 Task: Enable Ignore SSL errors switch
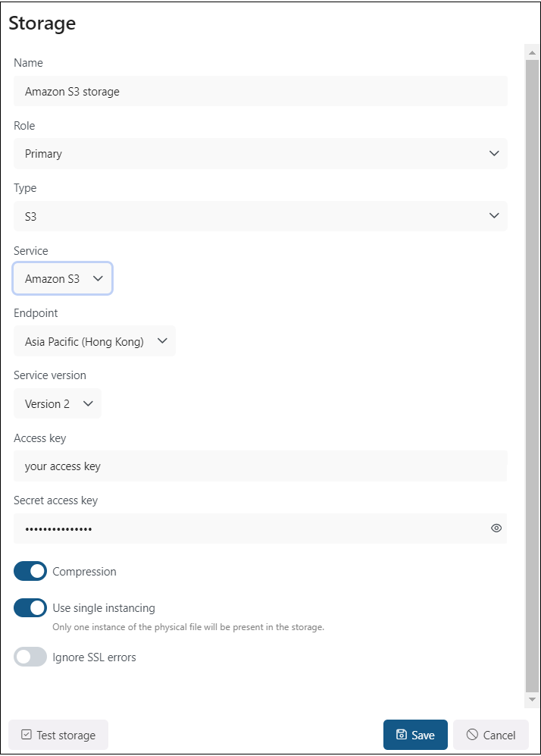pos(30,657)
